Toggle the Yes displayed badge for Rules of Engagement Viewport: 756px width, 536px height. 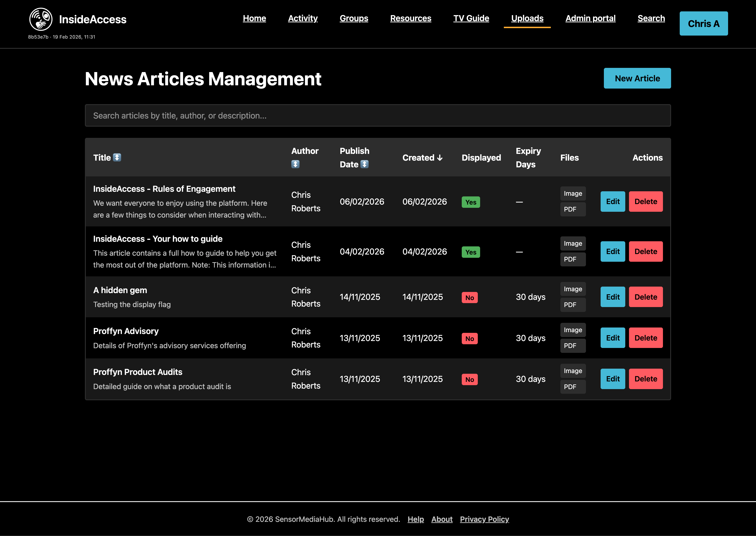(471, 202)
